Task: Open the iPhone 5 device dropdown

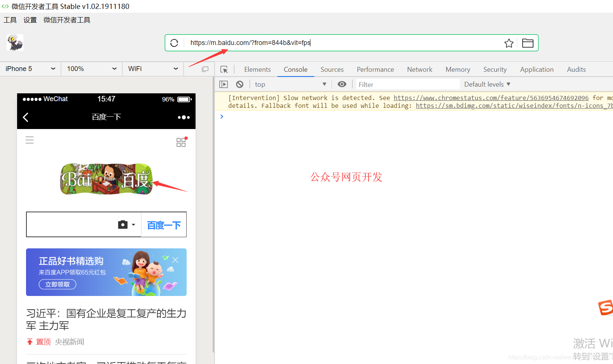Action: coord(30,68)
